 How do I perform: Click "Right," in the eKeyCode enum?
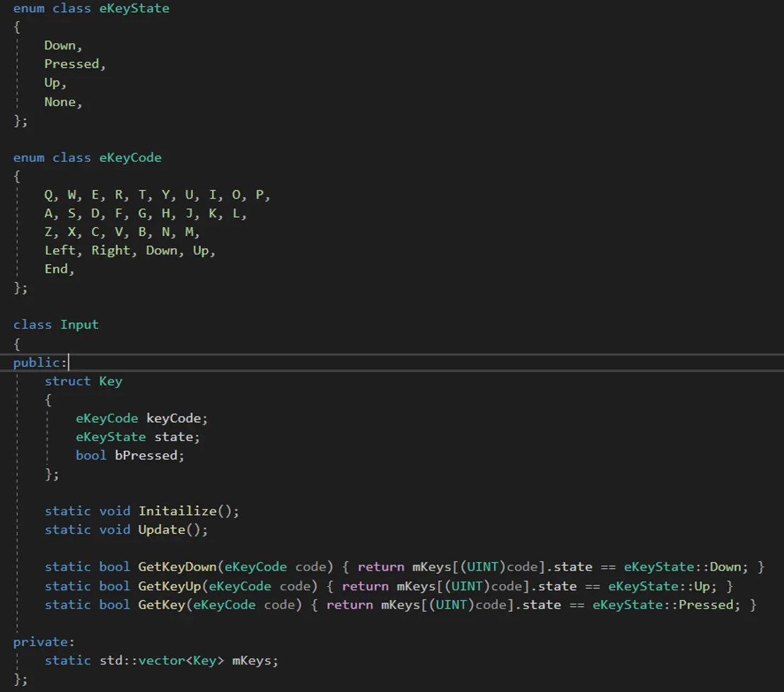pyautogui.click(x=114, y=250)
